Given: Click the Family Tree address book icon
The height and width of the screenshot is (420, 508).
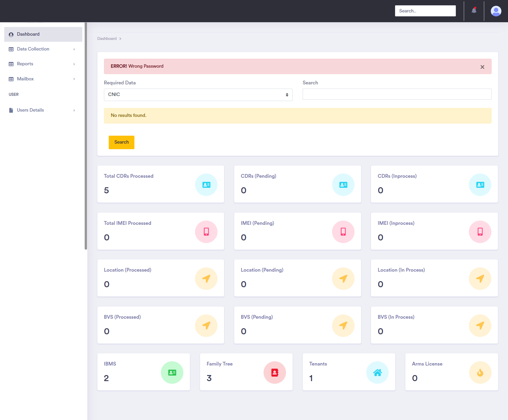Looking at the screenshot, I should tap(275, 372).
